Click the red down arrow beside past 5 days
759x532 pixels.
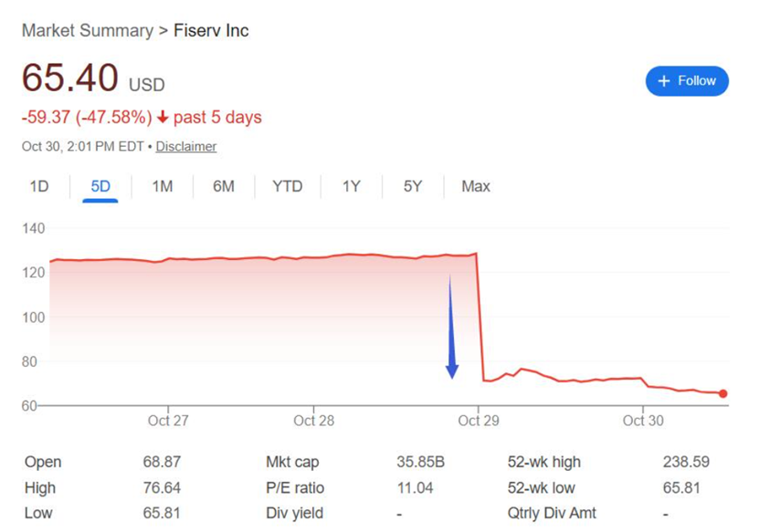163,118
